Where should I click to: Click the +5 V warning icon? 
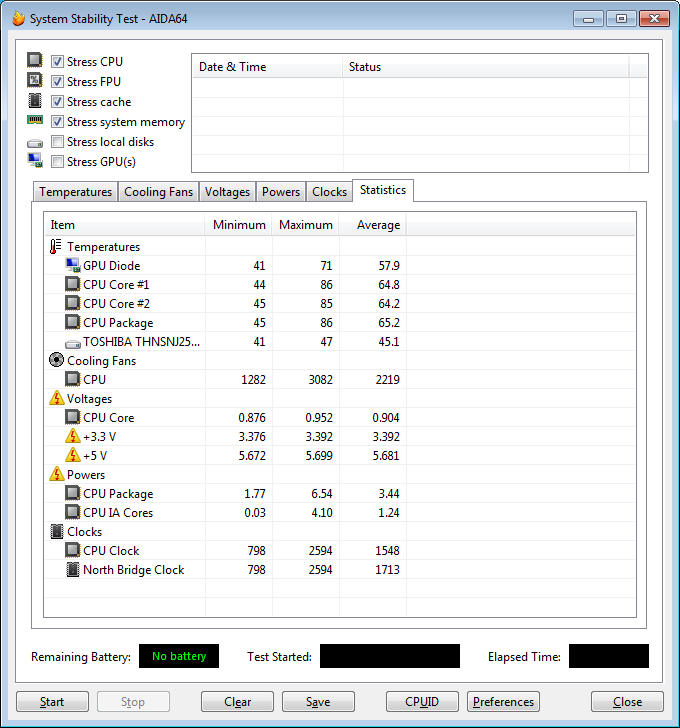[72, 456]
